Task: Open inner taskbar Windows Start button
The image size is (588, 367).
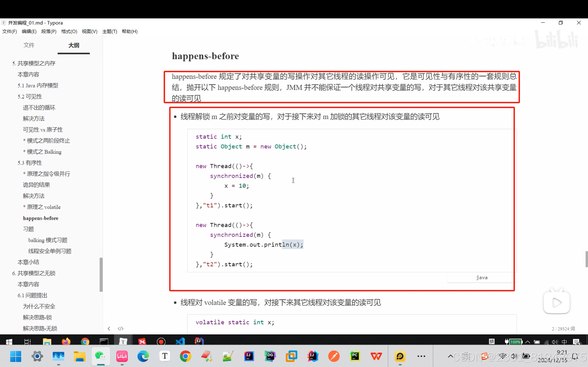Action: point(9,342)
